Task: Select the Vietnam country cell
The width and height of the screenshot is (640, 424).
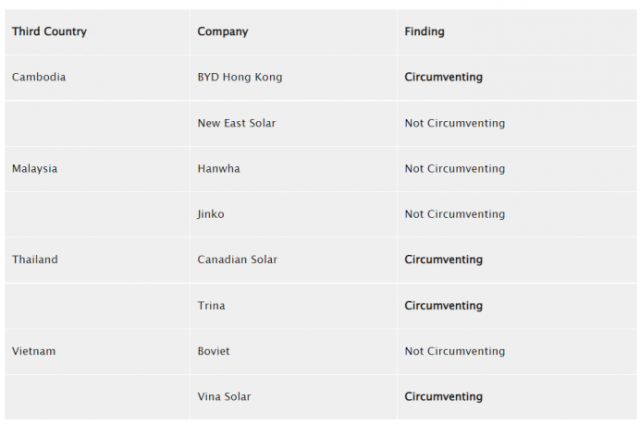Action: pos(35,351)
